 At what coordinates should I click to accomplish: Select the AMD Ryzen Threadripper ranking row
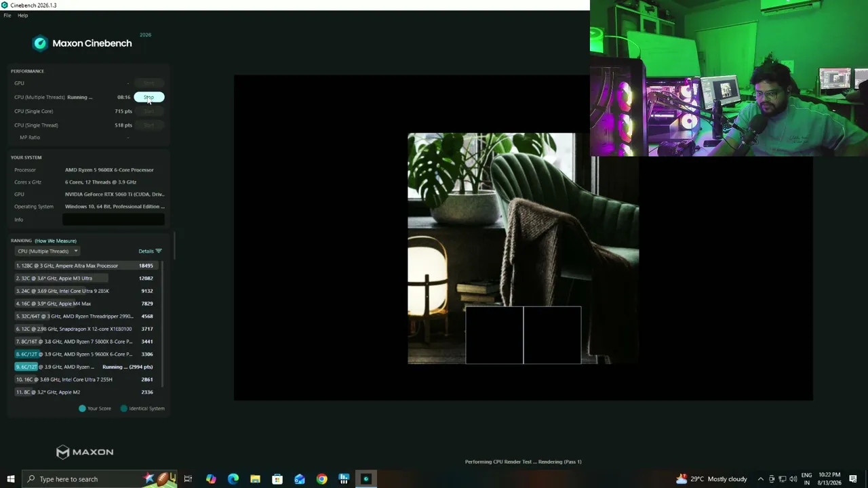point(87,316)
